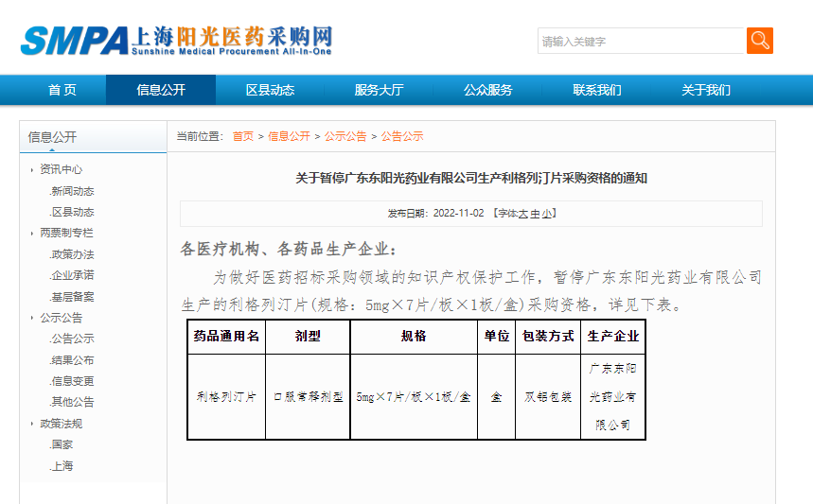
Task: Click the keyword search input field
Action: (641, 42)
